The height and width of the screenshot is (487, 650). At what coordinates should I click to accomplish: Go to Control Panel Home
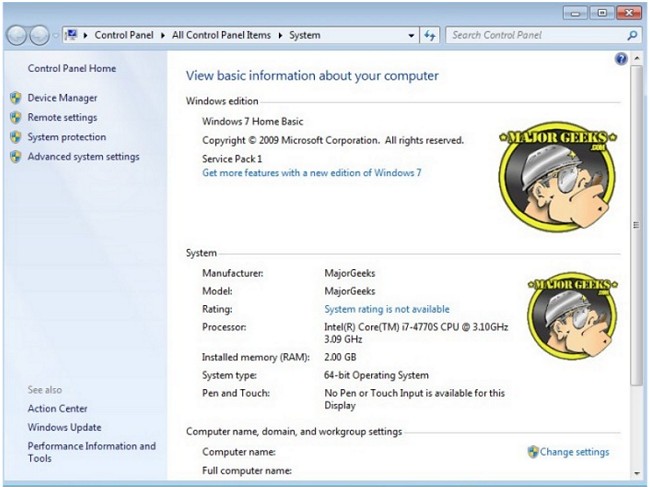72,68
